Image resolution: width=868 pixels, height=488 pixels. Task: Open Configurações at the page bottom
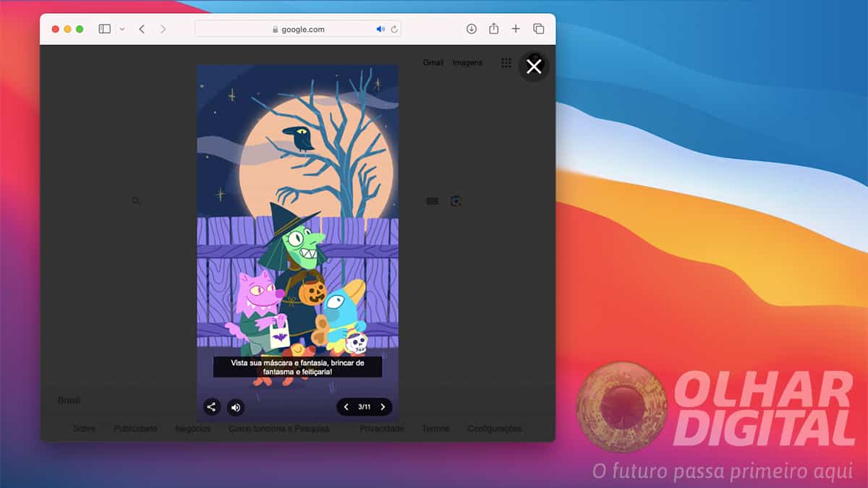[x=494, y=428]
